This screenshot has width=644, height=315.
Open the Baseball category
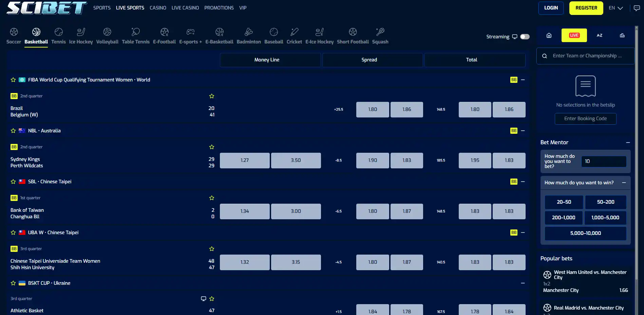tap(273, 36)
